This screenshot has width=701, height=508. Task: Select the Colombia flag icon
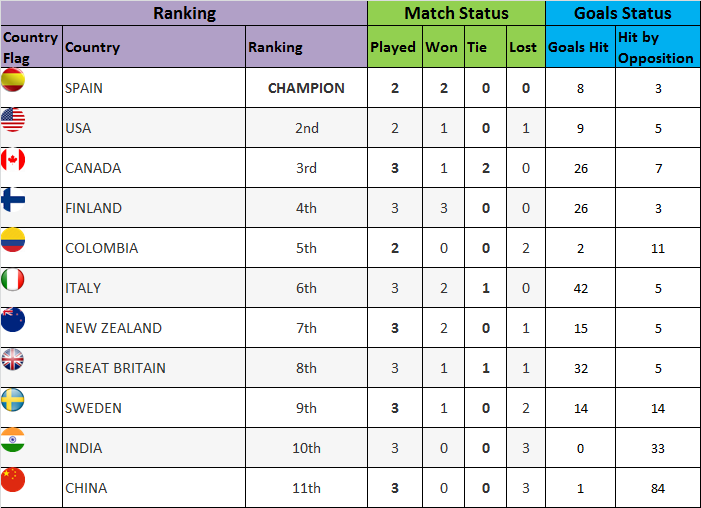[x=13, y=240]
